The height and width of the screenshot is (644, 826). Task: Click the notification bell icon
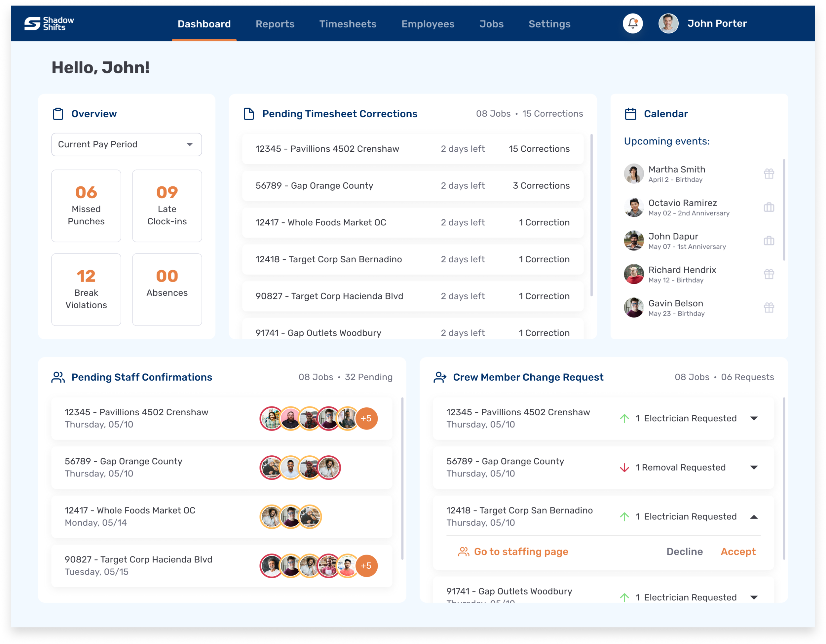click(633, 23)
